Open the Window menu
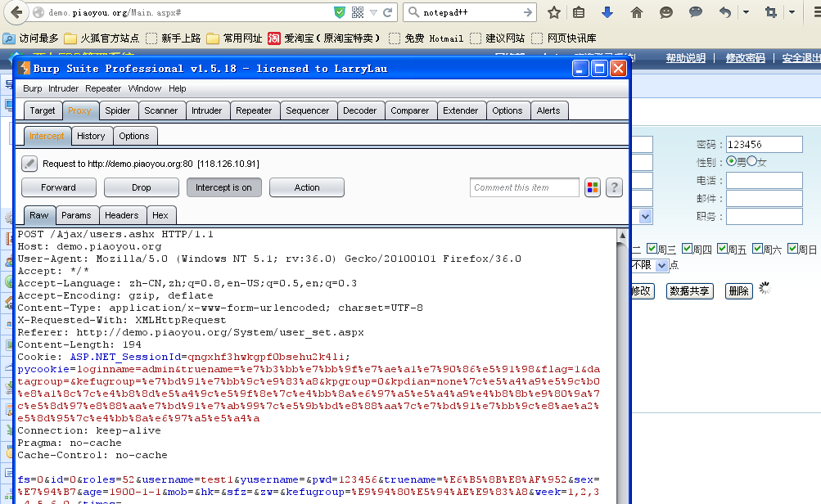 (145, 88)
